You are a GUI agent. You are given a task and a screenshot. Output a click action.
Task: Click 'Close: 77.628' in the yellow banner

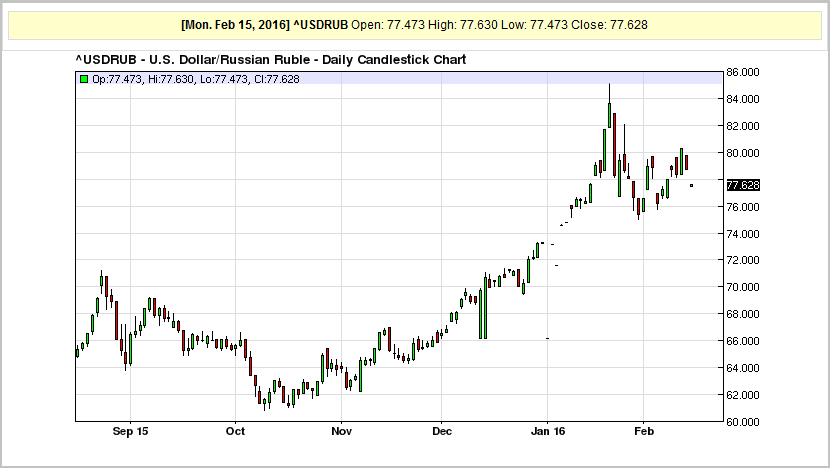click(x=609, y=25)
